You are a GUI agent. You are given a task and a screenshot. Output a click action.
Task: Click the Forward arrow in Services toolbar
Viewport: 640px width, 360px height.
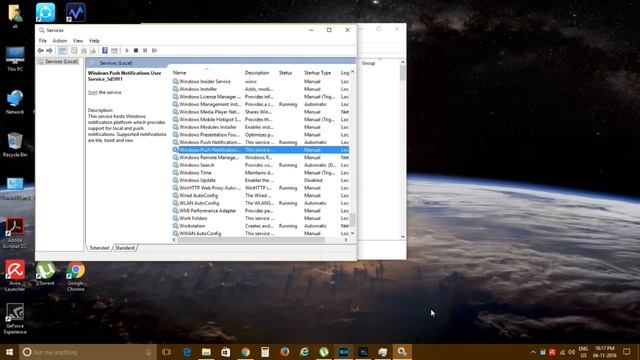49,51
